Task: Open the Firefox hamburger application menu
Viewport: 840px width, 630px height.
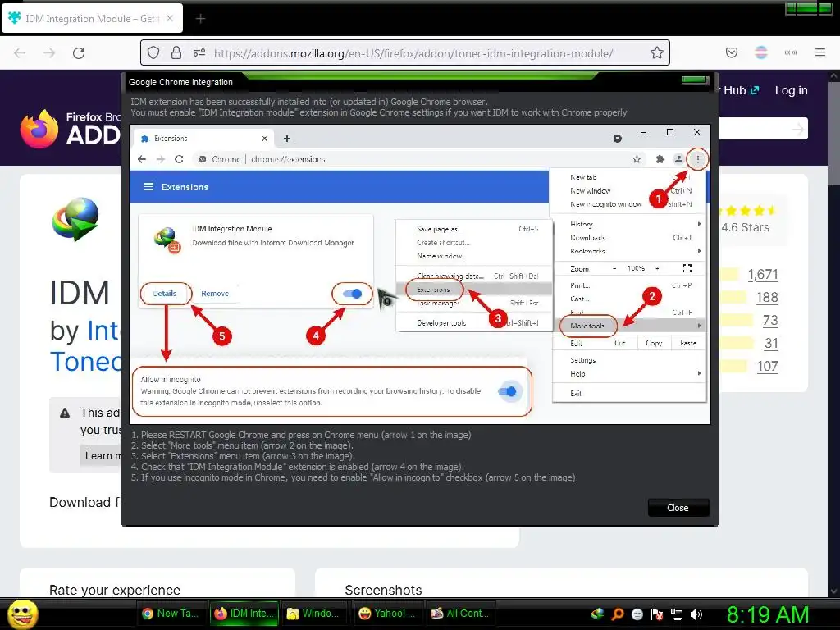Action: [820, 52]
